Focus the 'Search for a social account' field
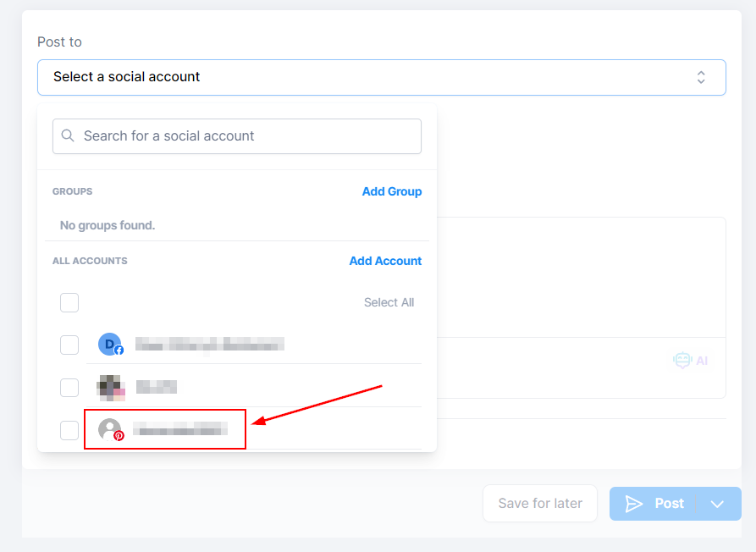The width and height of the screenshot is (756, 552). click(x=246, y=136)
